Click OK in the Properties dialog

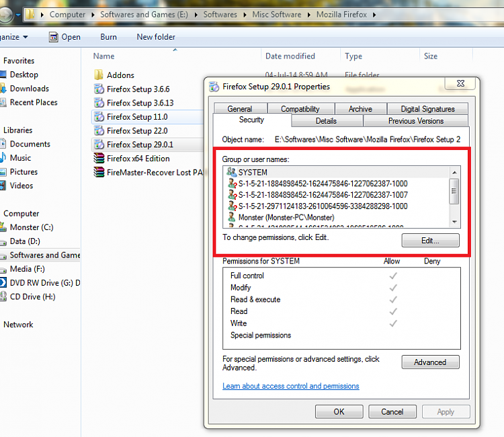pyautogui.click(x=339, y=411)
